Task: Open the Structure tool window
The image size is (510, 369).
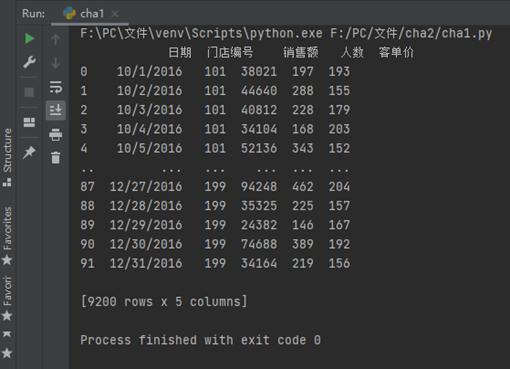Action: pos(7,157)
